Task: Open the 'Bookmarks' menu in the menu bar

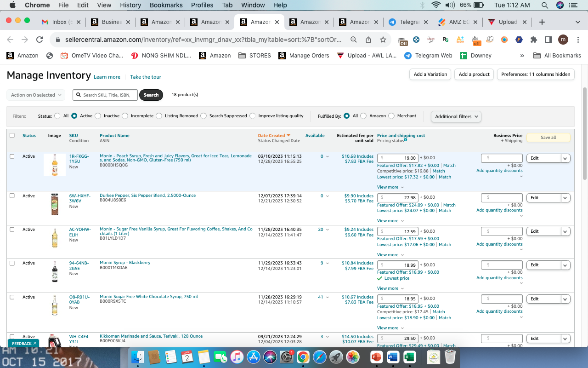Action: (x=165, y=5)
